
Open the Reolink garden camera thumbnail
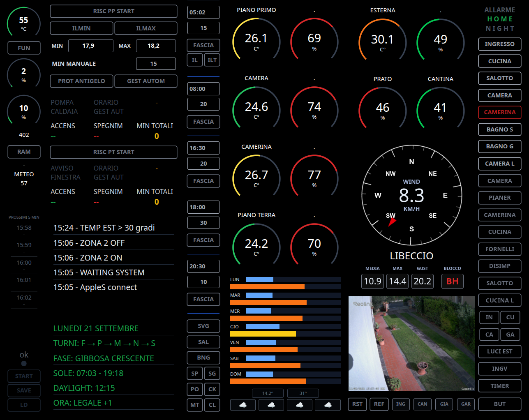click(x=411, y=344)
